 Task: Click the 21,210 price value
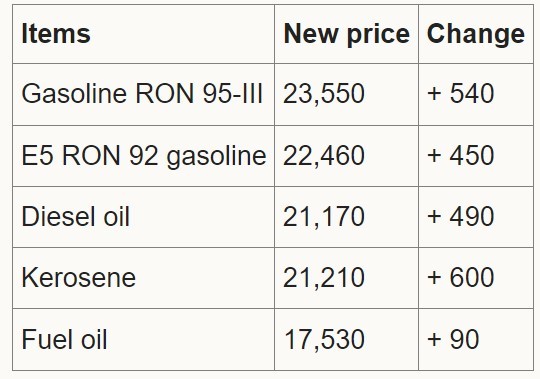pos(324,278)
